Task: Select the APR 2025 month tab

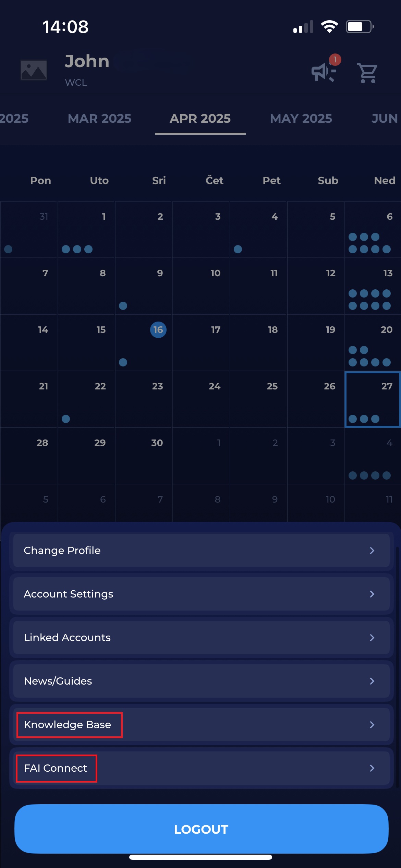Action: click(x=200, y=119)
